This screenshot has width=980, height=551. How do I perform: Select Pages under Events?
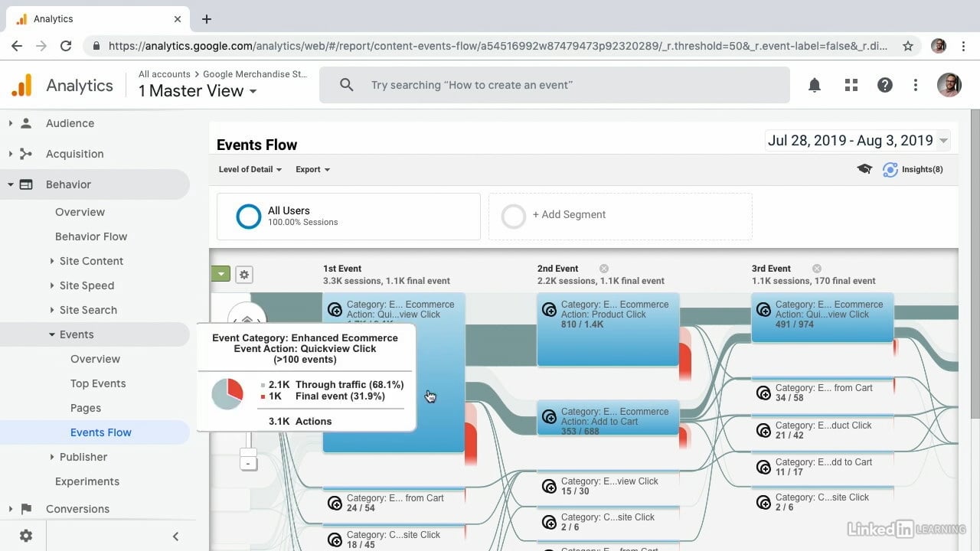tap(86, 408)
